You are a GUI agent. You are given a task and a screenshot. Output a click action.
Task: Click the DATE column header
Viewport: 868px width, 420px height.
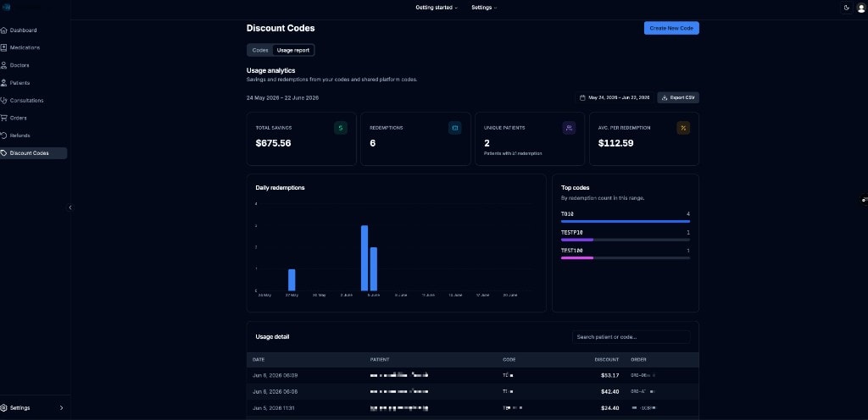(x=259, y=360)
